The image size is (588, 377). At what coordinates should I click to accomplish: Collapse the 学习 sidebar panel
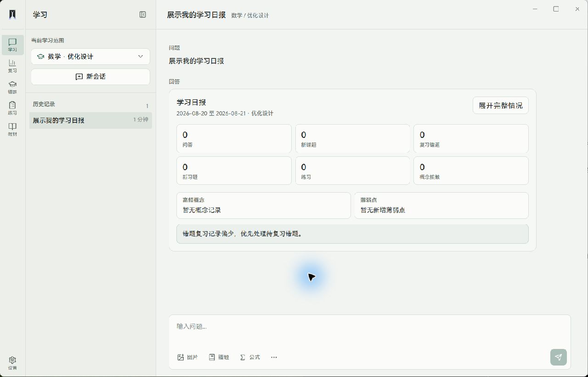click(x=143, y=15)
